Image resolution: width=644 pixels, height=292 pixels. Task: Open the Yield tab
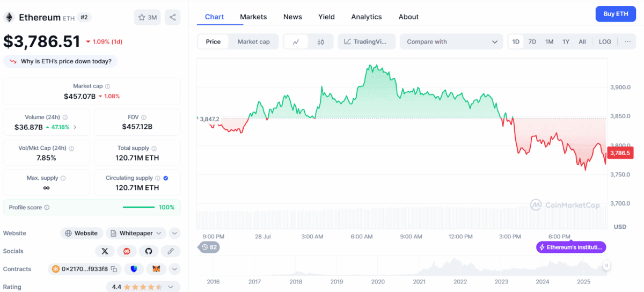click(326, 17)
